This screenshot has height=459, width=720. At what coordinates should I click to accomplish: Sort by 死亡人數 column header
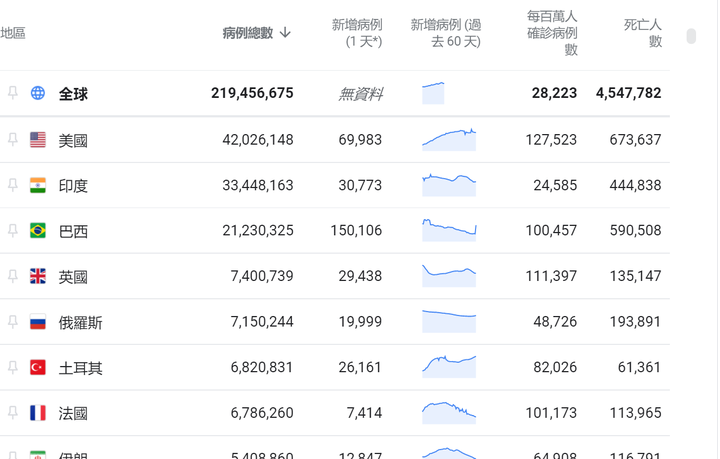[643, 33]
